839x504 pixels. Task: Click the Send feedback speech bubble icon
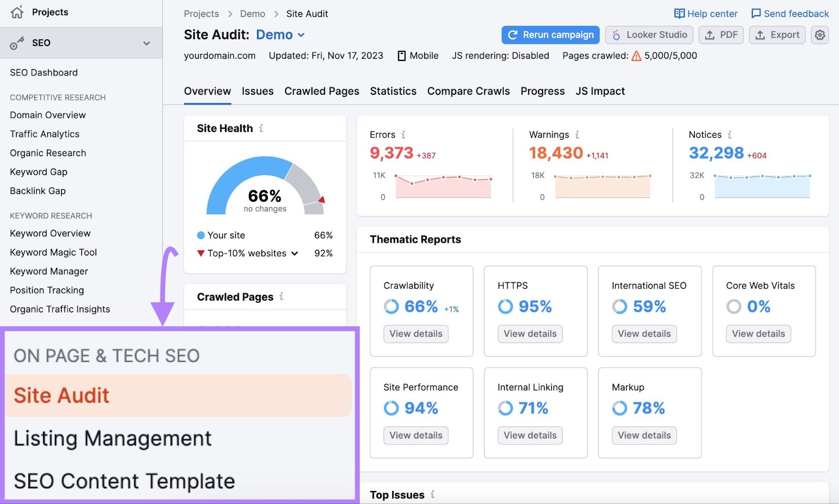tap(756, 13)
